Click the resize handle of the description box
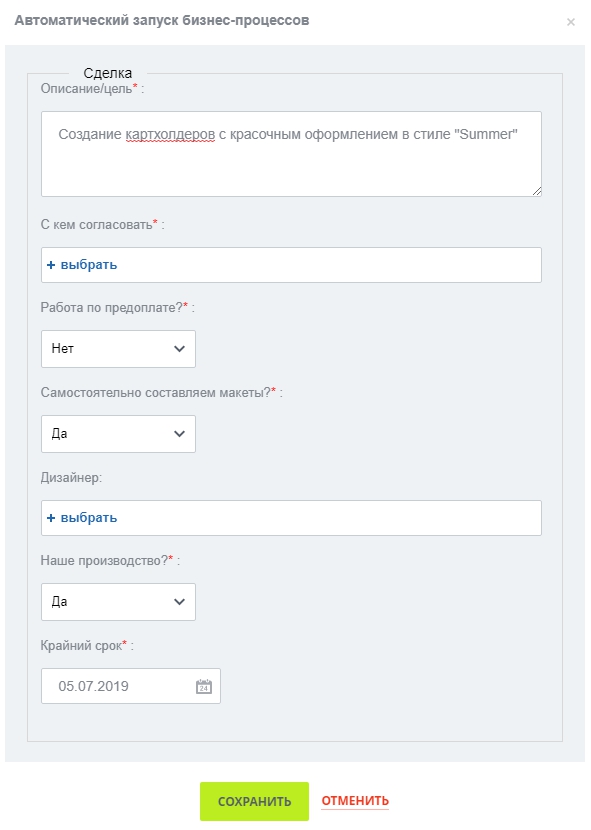Viewport: 591px width, 830px height. 536,192
